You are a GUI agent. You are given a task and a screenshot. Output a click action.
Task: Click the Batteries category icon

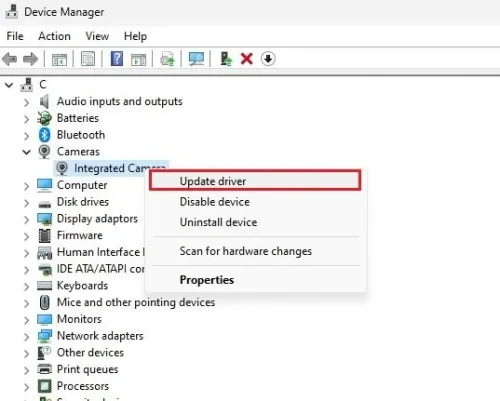click(44, 118)
